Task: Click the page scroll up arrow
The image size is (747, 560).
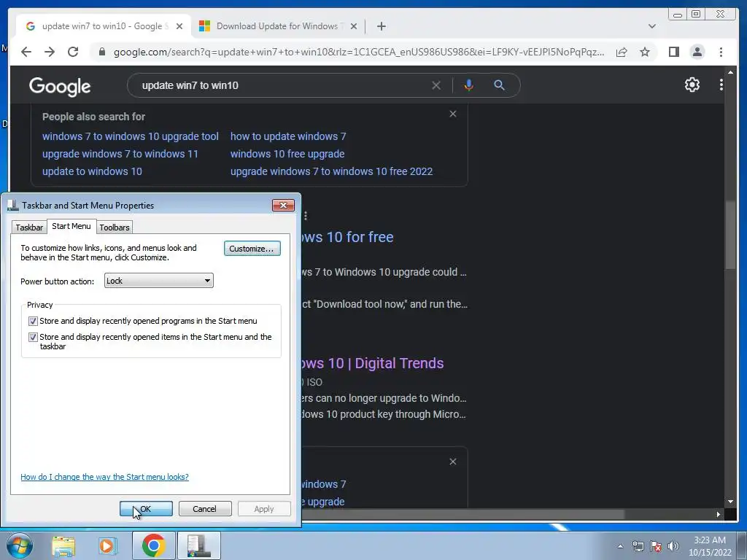Action: [730, 72]
